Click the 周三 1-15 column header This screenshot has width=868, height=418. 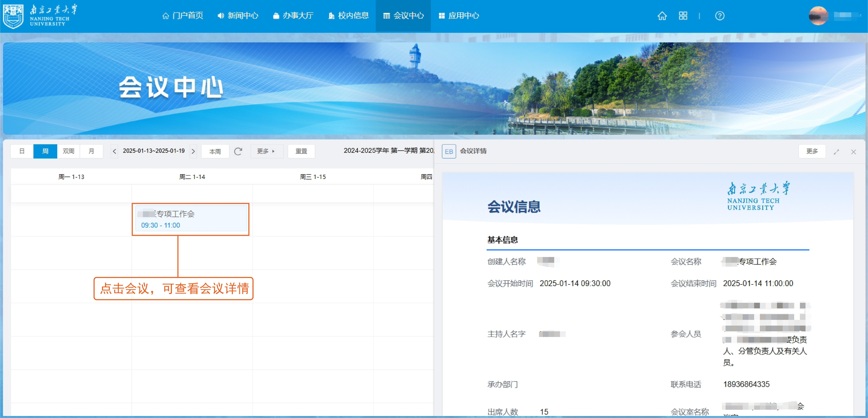coord(313,177)
